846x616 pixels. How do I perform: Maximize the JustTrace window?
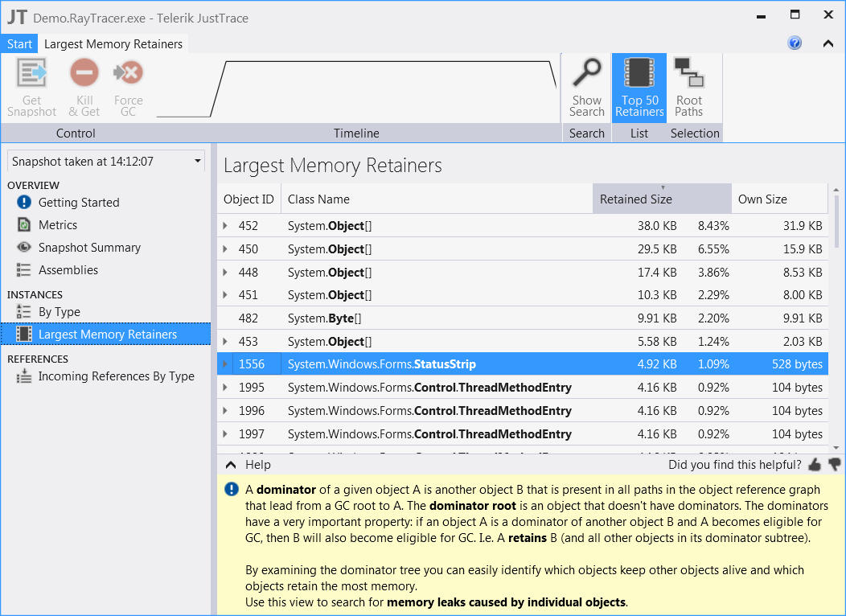(795, 14)
